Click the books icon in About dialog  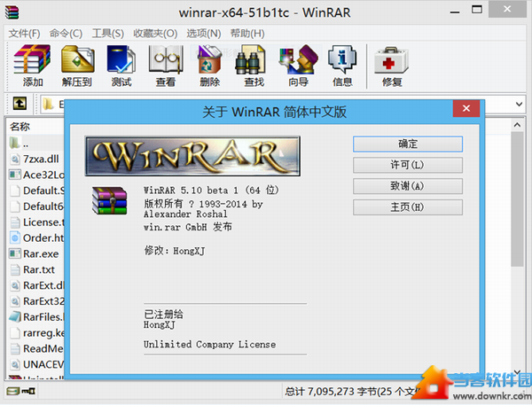pyautogui.click(x=109, y=200)
